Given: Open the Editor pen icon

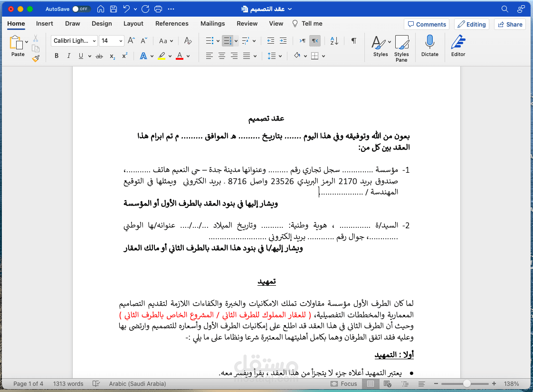Looking at the screenshot, I should tap(458, 42).
